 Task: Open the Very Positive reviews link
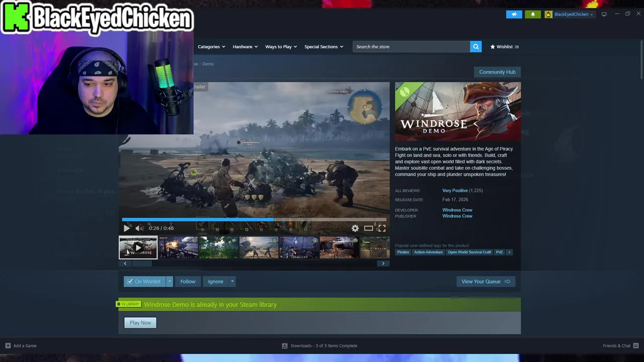coord(455,191)
